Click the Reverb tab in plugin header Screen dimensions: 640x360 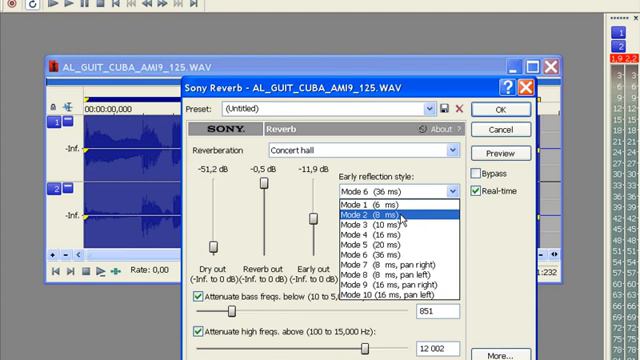click(x=281, y=129)
